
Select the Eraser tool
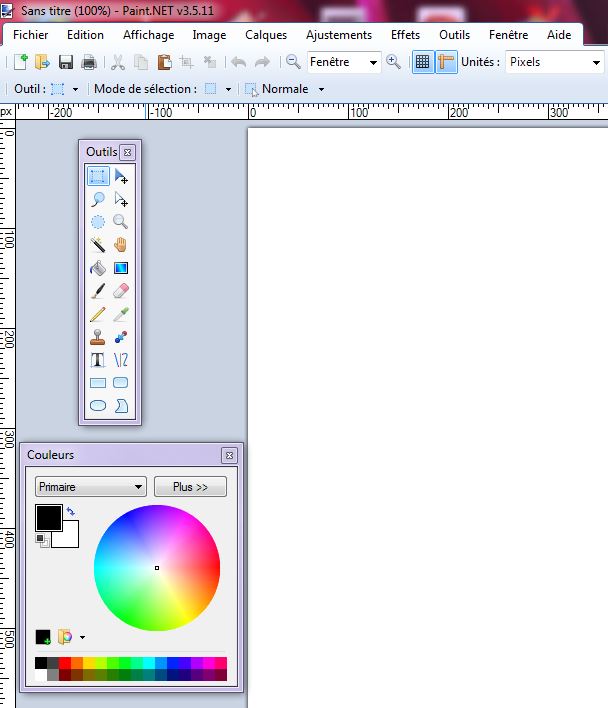[121, 291]
